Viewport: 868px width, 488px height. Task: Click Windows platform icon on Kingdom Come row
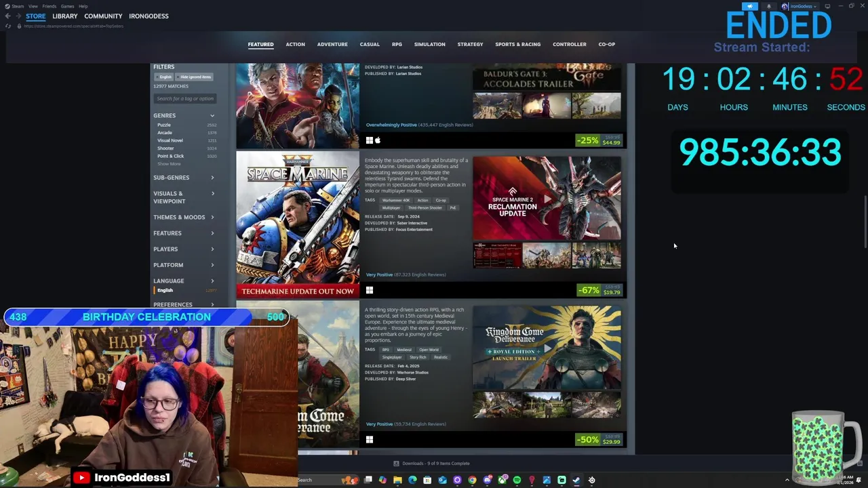[370, 440]
